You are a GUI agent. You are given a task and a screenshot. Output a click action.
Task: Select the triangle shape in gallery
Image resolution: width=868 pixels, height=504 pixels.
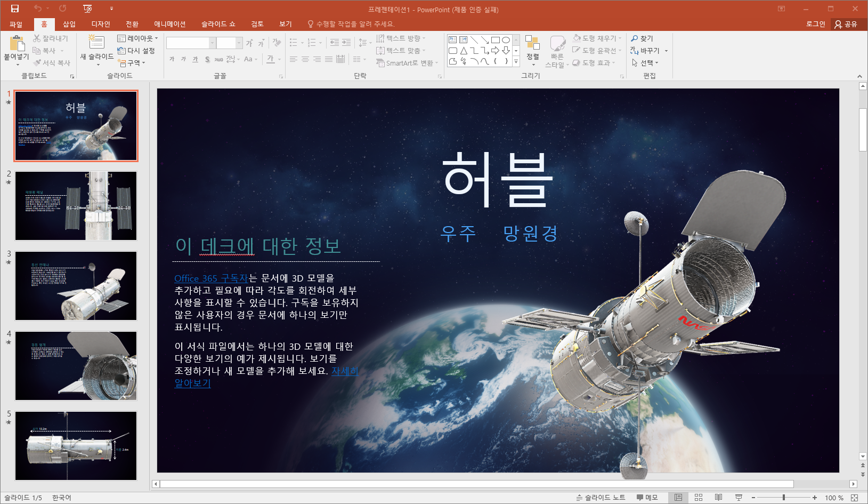[x=464, y=51]
